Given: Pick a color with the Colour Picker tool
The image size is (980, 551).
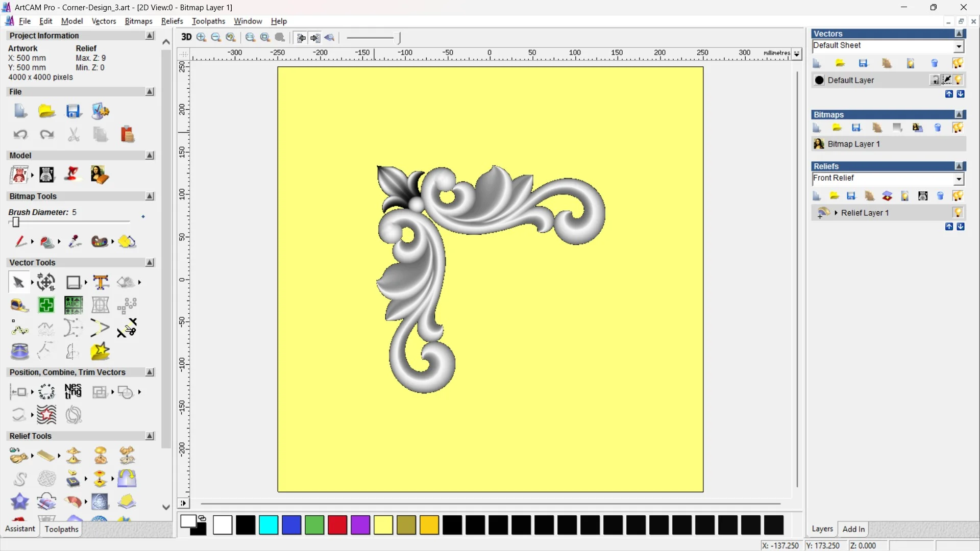Looking at the screenshot, I should (x=75, y=241).
